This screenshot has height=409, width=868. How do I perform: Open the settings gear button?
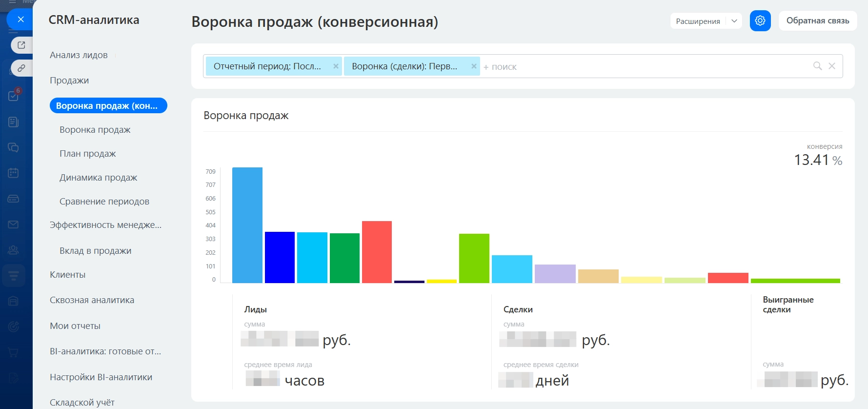tap(760, 20)
